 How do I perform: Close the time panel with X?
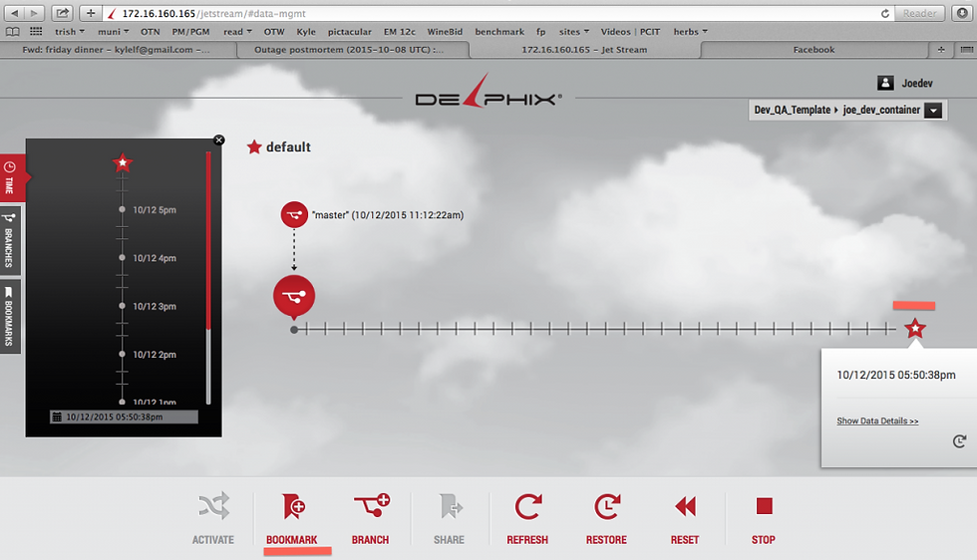pos(218,140)
